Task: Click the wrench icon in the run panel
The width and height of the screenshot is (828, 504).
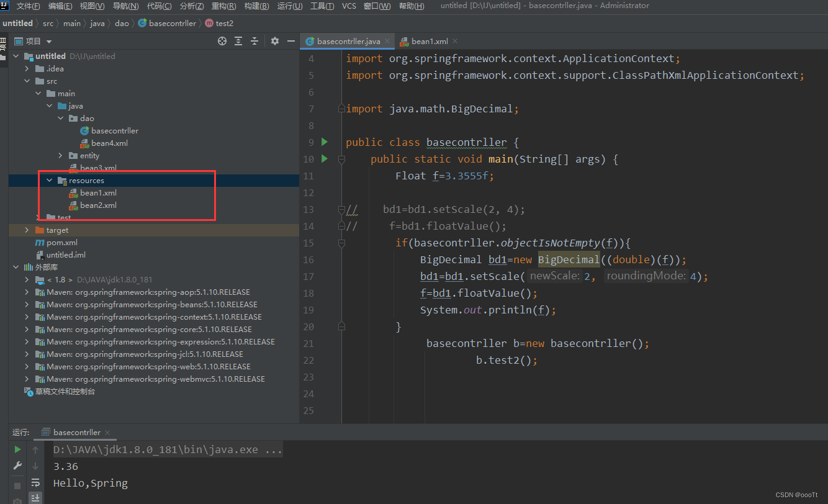Action: point(17,466)
